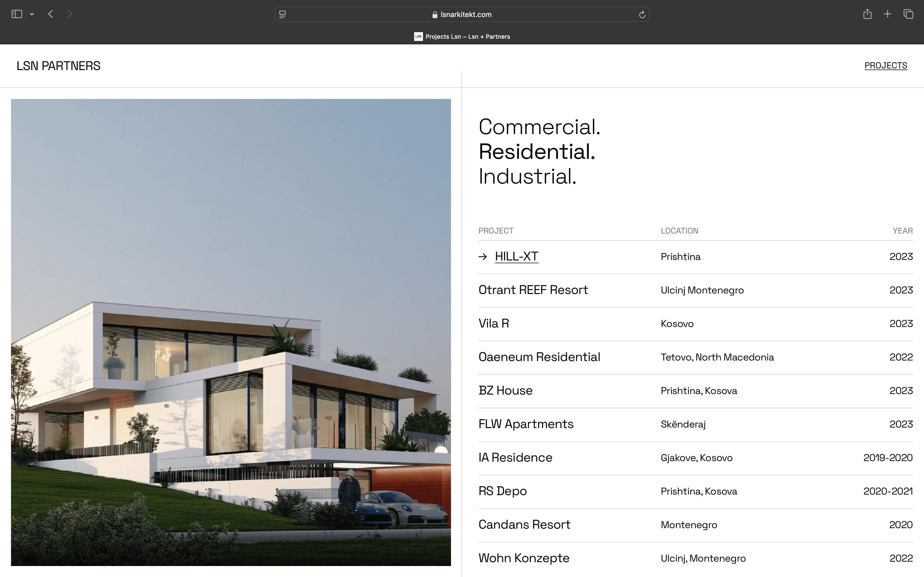The width and height of the screenshot is (924, 577).
Task: Click the LSN PARTNERS logo
Action: tap(58, 66)
